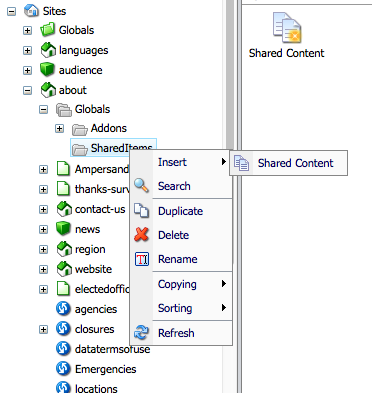Select the "Sites" tree label
Screen dimensions: 372x393
[54, 11]
